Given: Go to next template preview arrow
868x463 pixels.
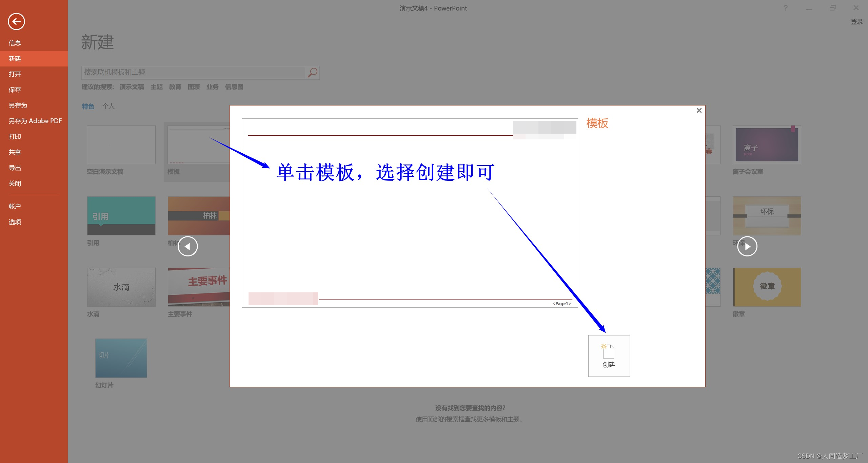Looking at the screenshot, I should tap(747, 246).
